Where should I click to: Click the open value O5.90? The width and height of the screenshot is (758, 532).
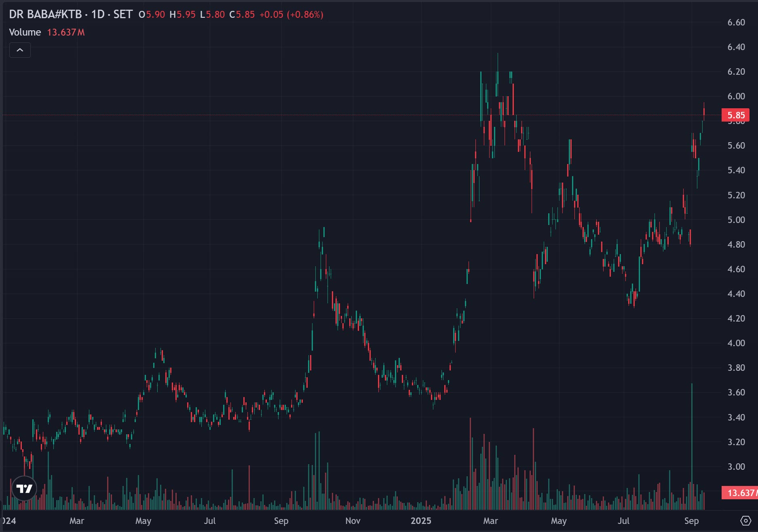(152, 15)
